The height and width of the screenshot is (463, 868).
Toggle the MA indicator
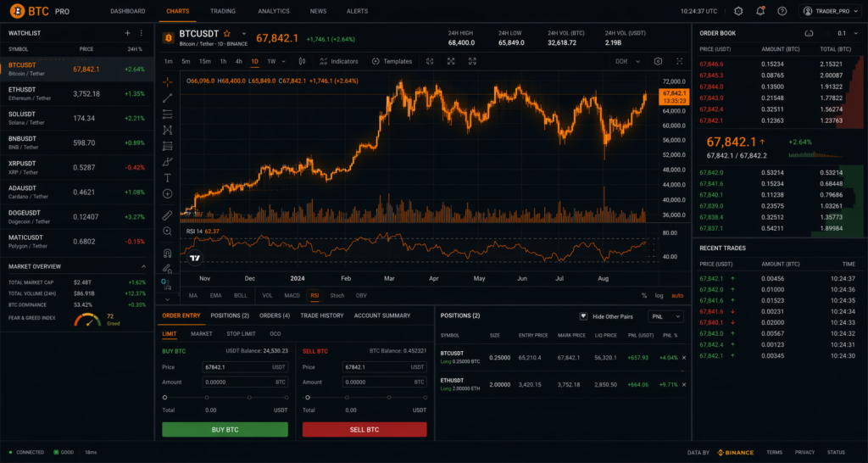click(192, 296)
